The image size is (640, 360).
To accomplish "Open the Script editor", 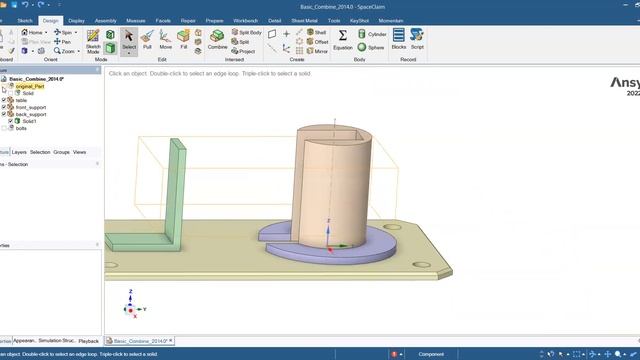I will 417,39.
